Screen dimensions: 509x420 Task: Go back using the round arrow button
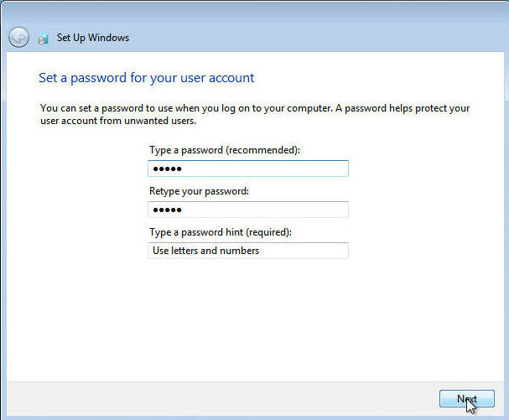[18, 37]
